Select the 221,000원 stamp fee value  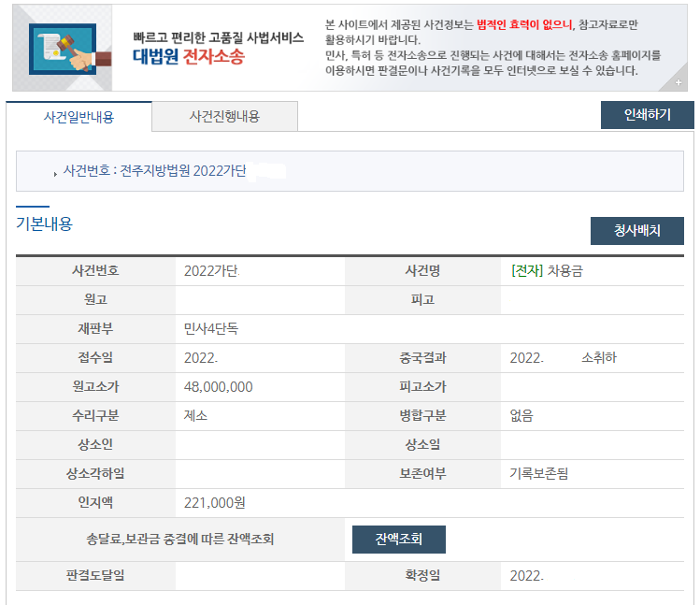[x=214, y=503]
